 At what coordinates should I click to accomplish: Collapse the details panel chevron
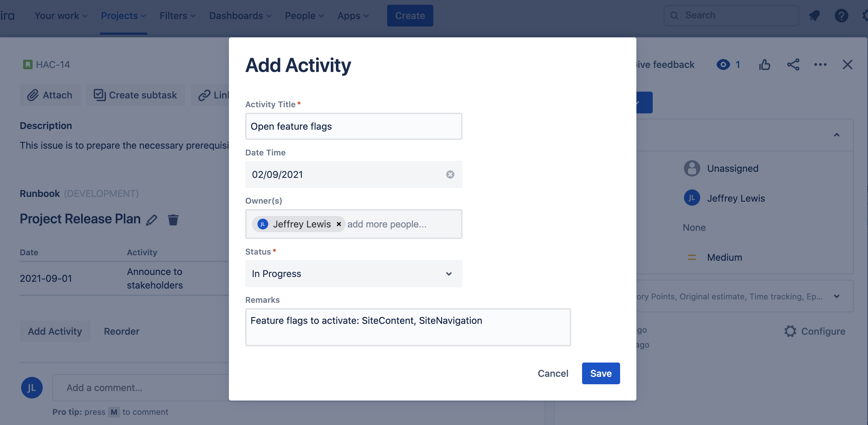click(836, 135)
